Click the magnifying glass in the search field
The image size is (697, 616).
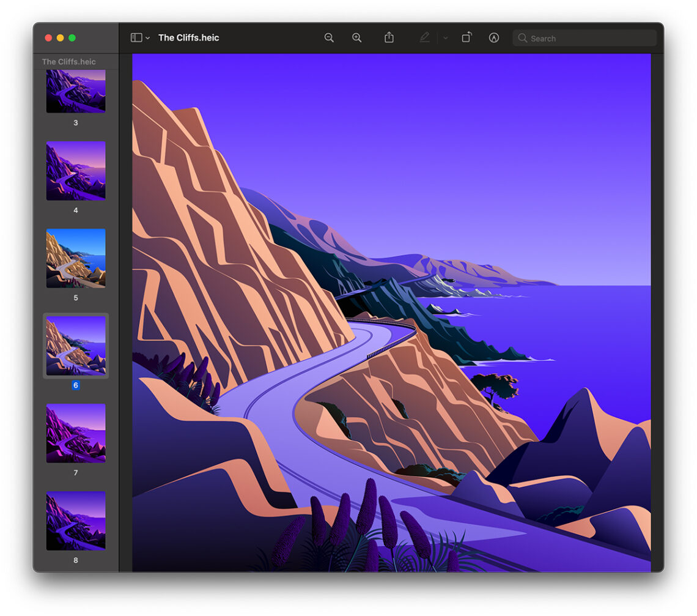(523, 38)
